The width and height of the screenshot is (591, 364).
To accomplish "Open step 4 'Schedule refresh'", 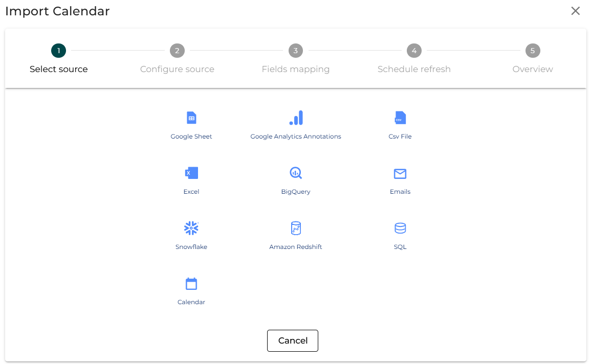I will (x=414, y=51).
